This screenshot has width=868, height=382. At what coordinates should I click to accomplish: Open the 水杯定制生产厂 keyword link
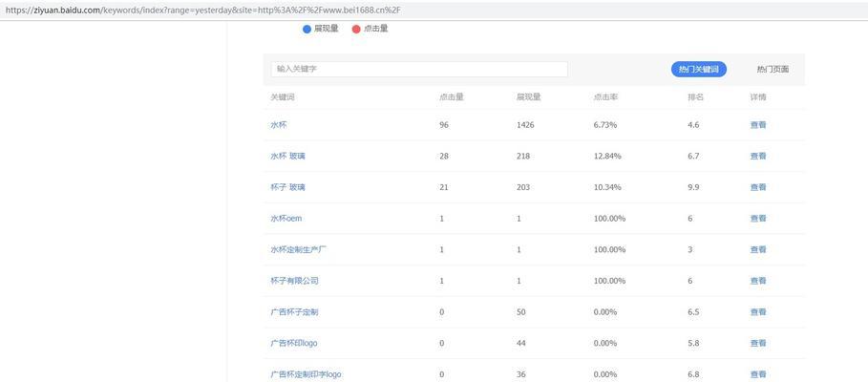tap(299, 249)
